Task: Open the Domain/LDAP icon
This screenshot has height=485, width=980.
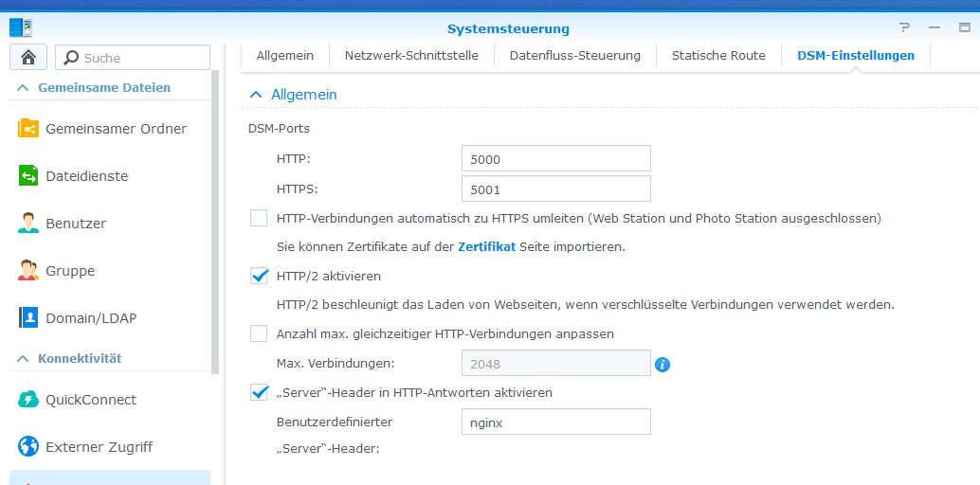Action: pyautogui.click(x=28, y=317)
